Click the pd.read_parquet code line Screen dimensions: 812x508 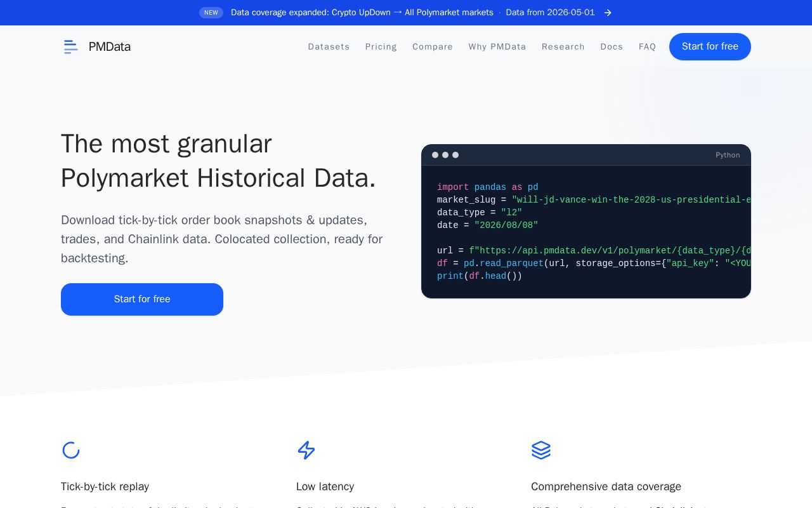pos(594,264)
